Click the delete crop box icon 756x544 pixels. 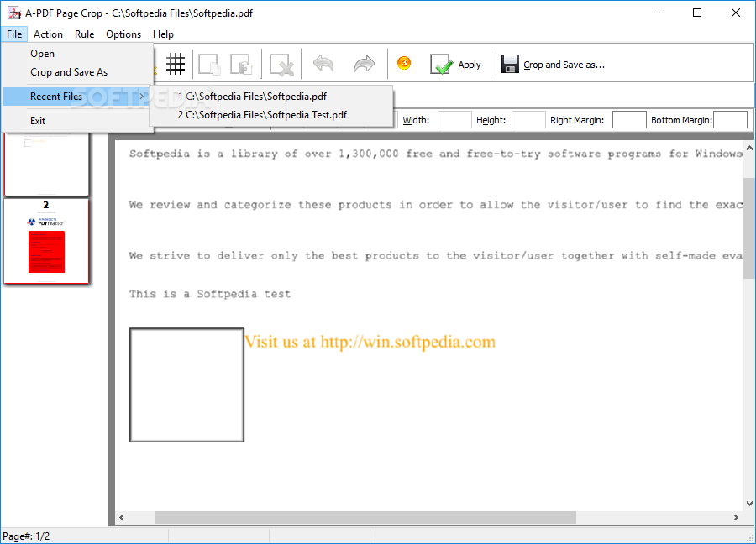[281, 65]
